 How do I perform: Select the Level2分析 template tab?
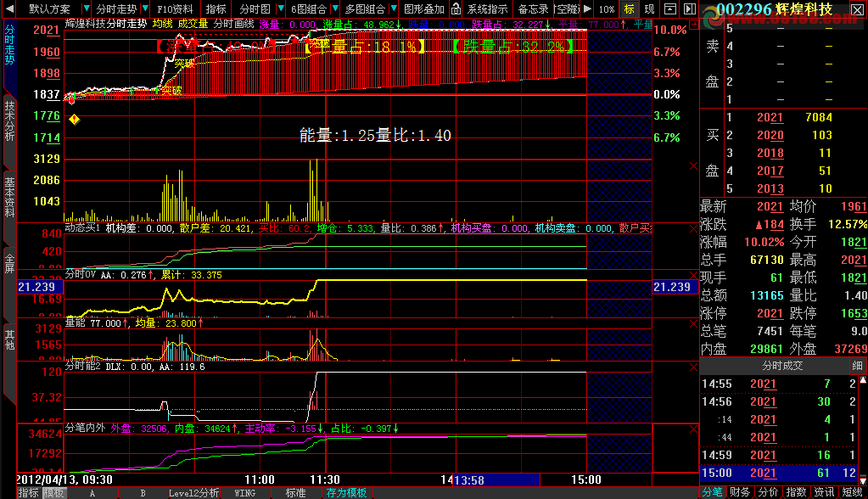pyautogui.click(x=193, y=493)
